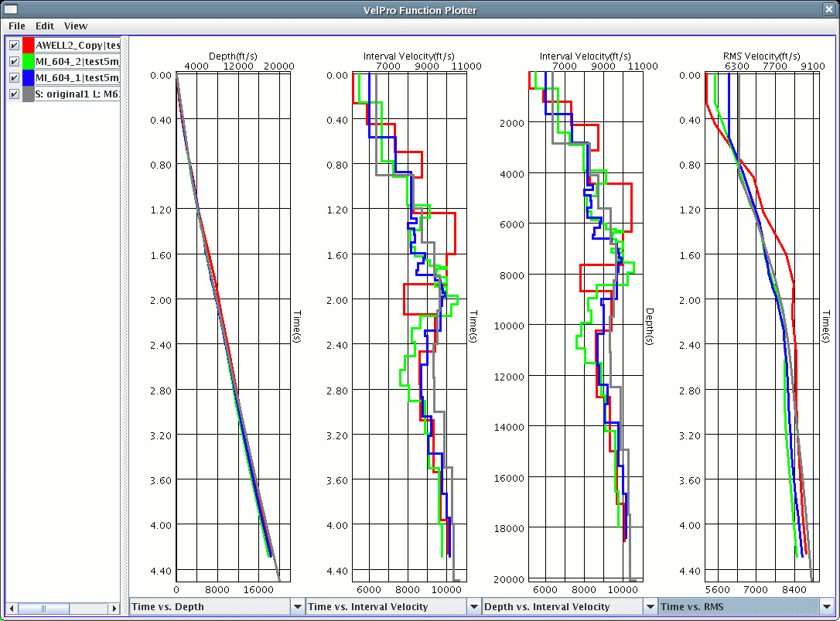Screen dimensions: 840x621
Task: Close the VelPro Function Plotter window
Action: click(x=828, y=9)
